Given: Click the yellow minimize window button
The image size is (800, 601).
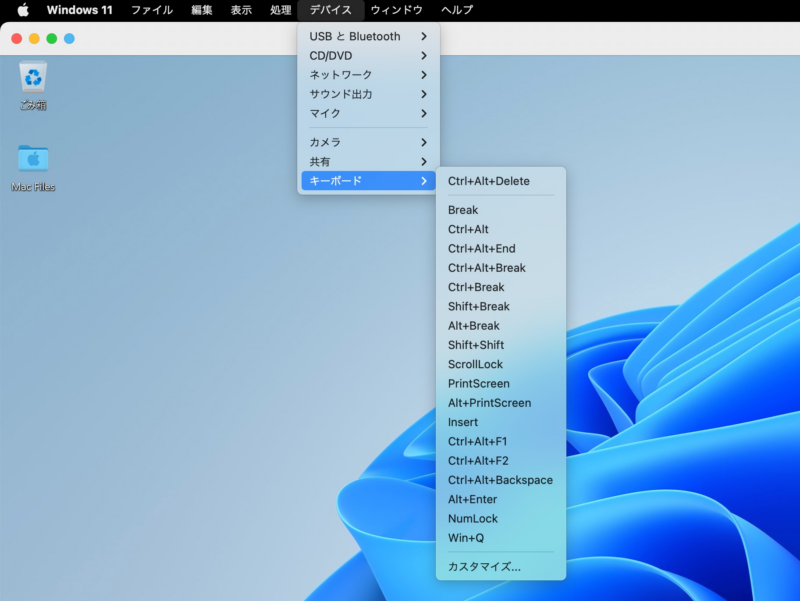Looking at the screenshot, I should [x=34, y=39].
